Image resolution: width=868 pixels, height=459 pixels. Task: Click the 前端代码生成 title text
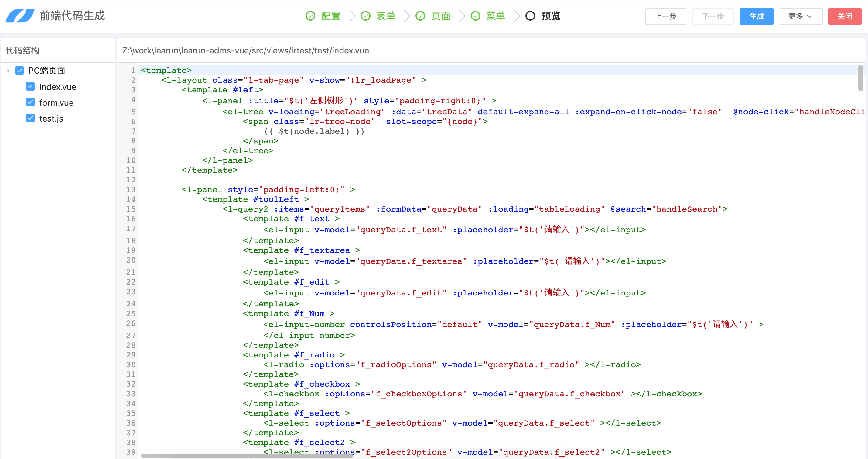(x=72, y=16)
